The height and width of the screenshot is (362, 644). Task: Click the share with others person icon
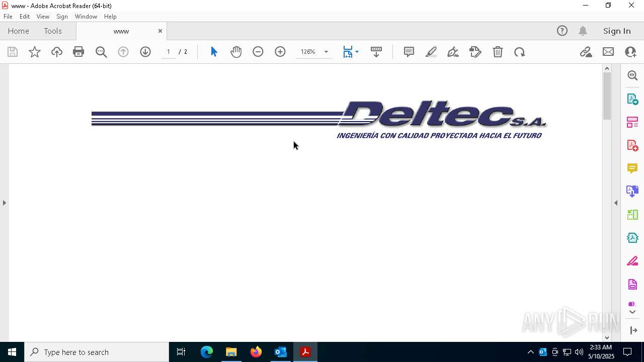click(x=630, y=52)
